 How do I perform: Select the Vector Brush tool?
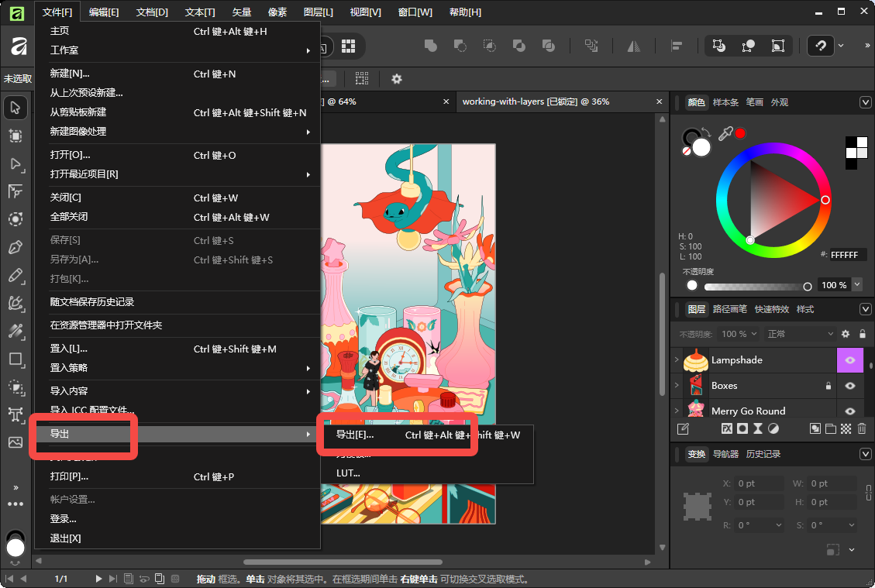tap(16, 303)
